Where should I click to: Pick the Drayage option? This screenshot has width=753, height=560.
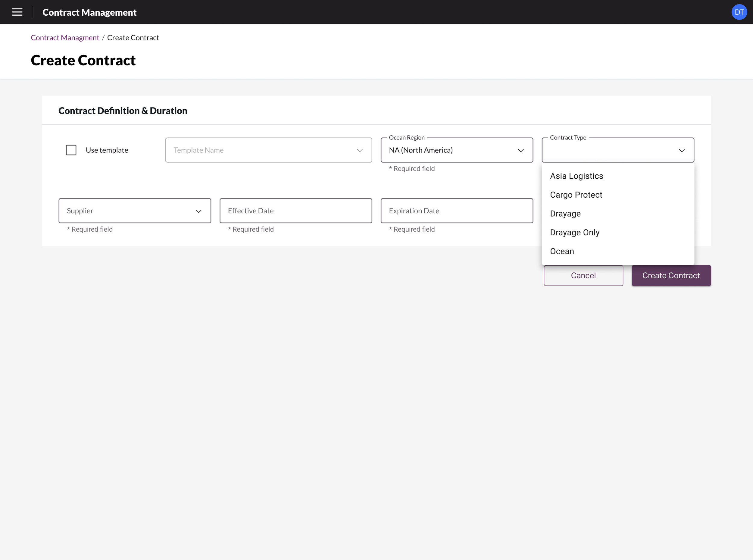coord(565,214)
